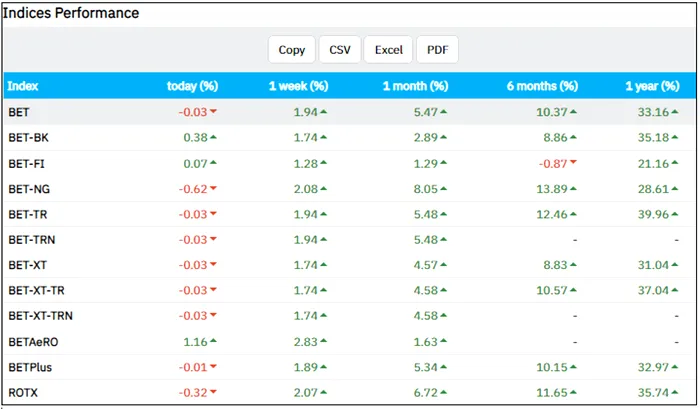The width and height of the screenshot is (700, 409).
Task: Click the BETAeRO index name
Action: tap(33, 341)
